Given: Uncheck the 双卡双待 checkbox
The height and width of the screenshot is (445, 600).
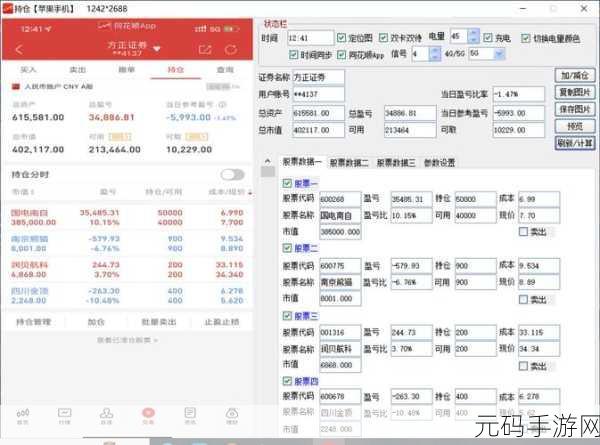Looking at the screenshot, I should point(383,37).
